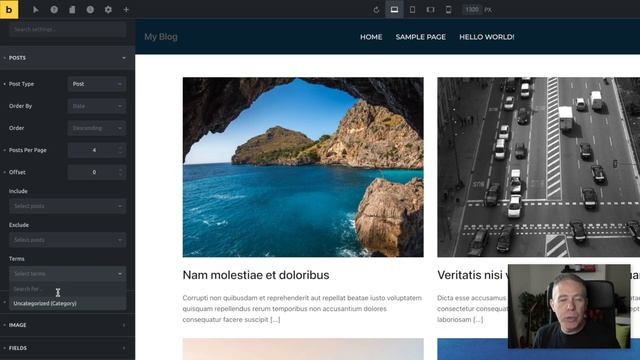The image size is (640, 360).
Task: Select the pointer tool in top toolbar
Action: click(36, 9)
